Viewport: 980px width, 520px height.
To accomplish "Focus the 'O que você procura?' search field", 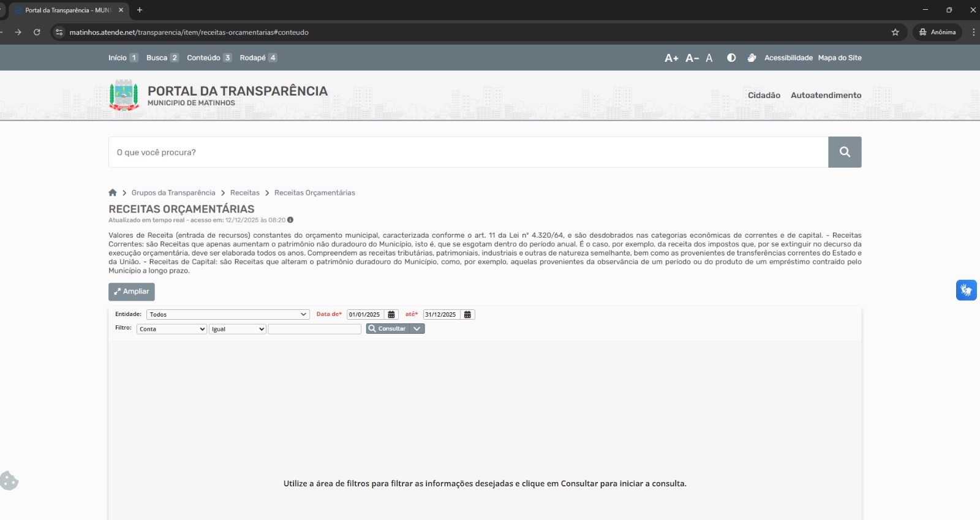I will click(468, 153).
